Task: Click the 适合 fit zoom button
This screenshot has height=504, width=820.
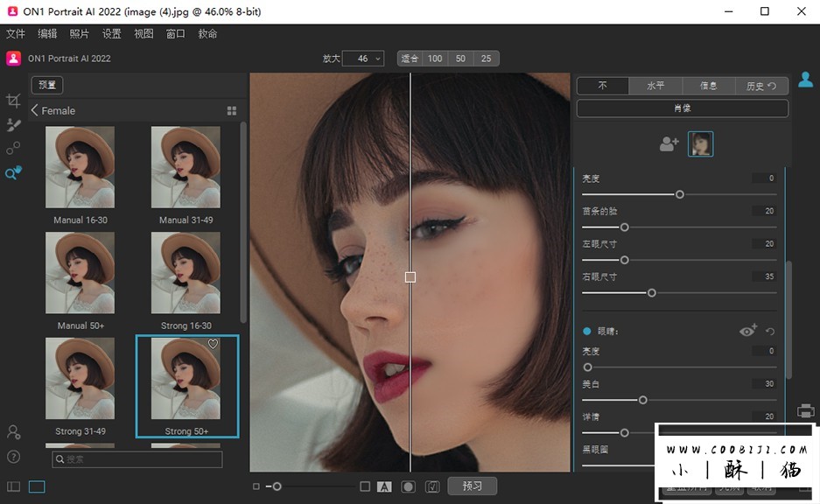Action: (x=410, y=58)
